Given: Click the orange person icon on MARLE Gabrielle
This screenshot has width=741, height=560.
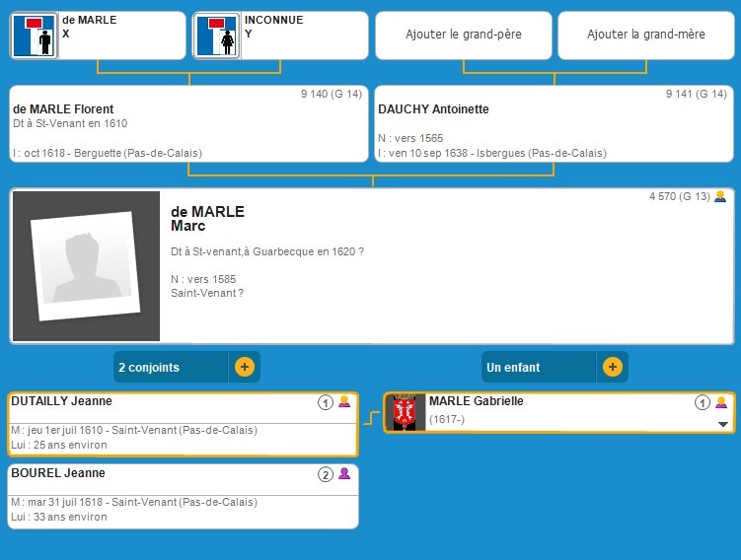Looking at the screenshot, I should (721, 402).
